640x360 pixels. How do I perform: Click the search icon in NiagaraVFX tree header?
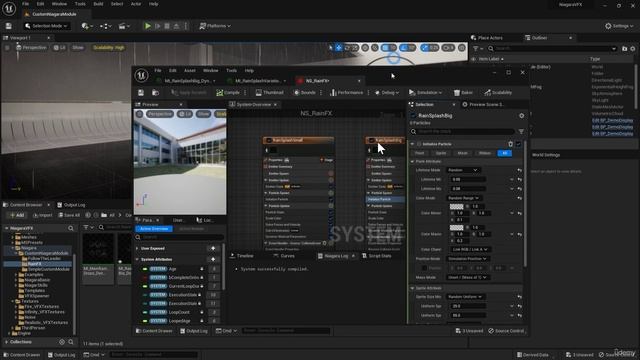(x=71, y=228)
